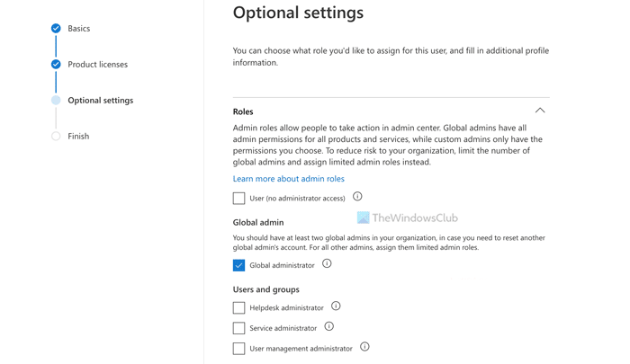Image resolution: width=630 pixels, height=364 pixels.
Task: Open Learn more about admin roles link
Action: tap(288, 179)
